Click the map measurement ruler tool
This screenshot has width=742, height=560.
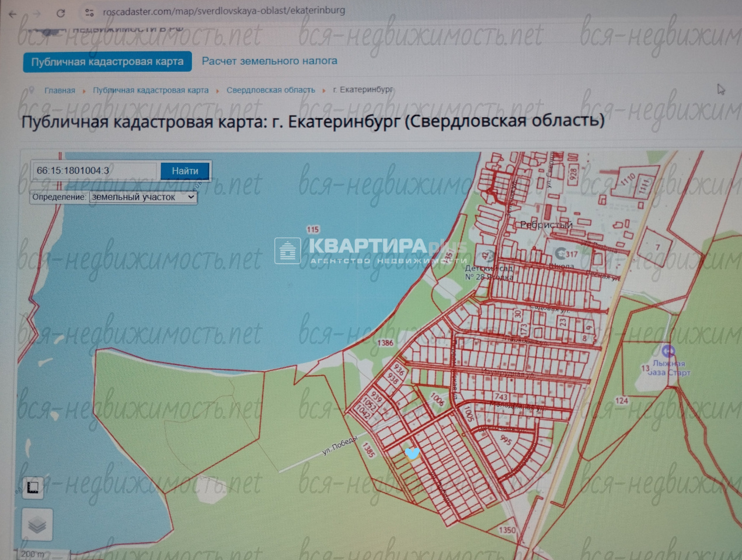(x=33, y=487)
